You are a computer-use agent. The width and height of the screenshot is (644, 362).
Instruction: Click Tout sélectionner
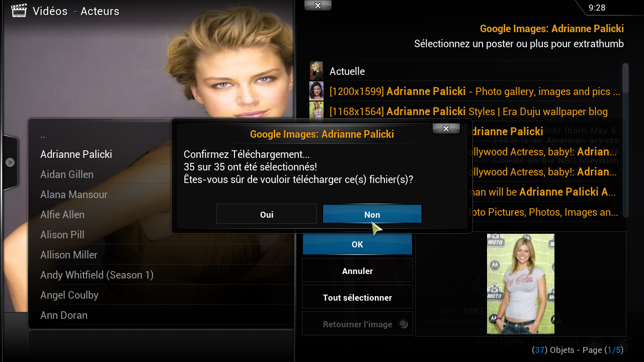(x=357, y=298)
